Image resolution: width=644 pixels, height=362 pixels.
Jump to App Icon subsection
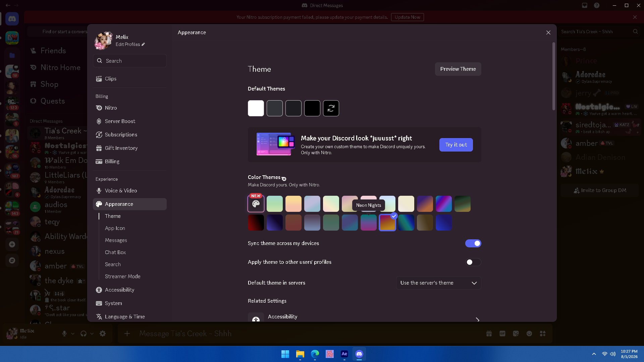tap(115, 228)
